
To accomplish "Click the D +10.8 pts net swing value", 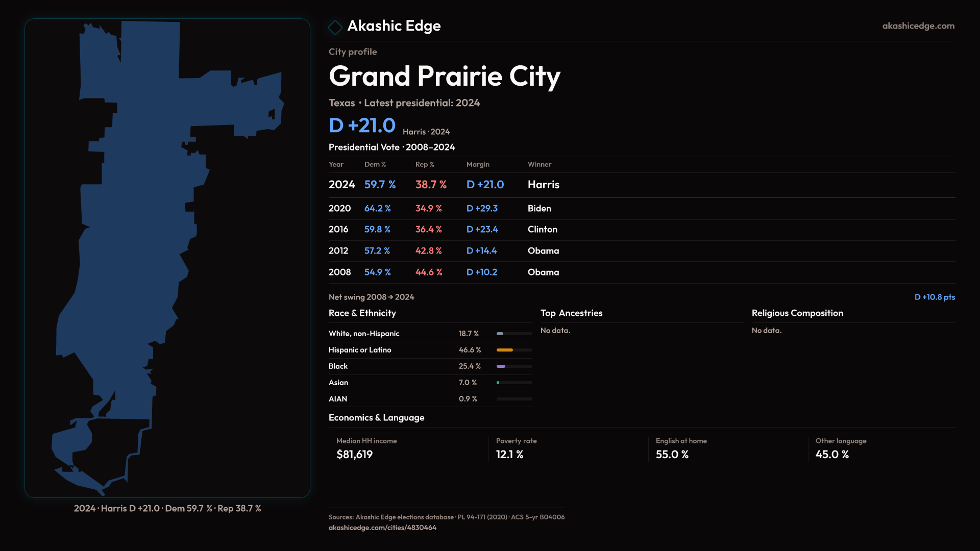I will click(x=934, y=297).
